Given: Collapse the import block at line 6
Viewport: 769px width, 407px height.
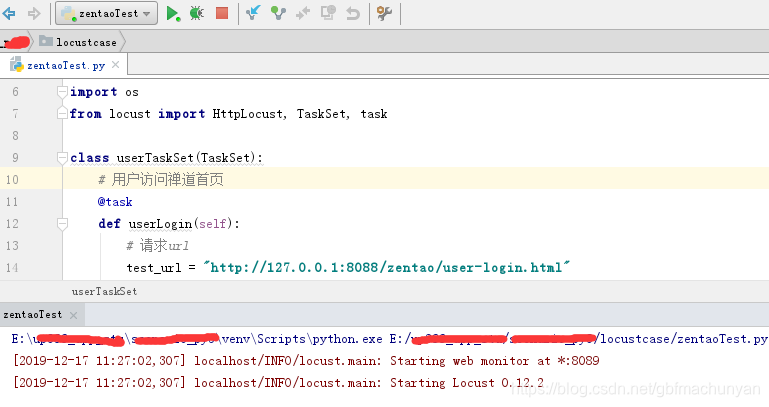Looking at the screenshot, I should coord(62,92).
